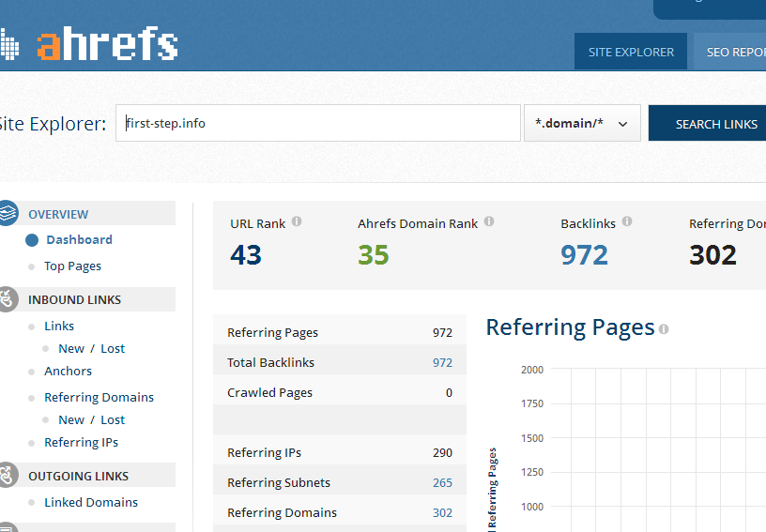Open Linked Domains under Outgoing Links
This screenshot has width=766, height=532.
pos(91,502)
